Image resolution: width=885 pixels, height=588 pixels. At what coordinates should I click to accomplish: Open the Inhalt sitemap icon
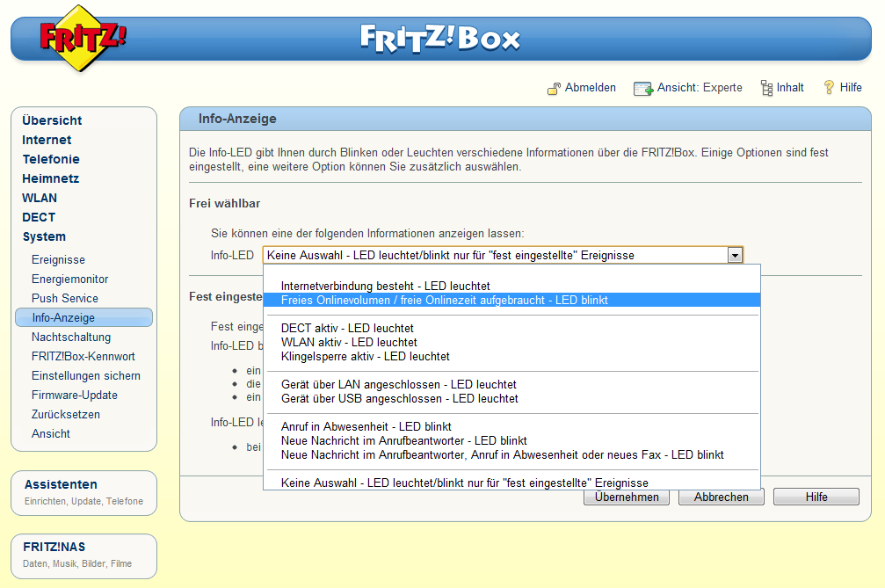[766, 88]
